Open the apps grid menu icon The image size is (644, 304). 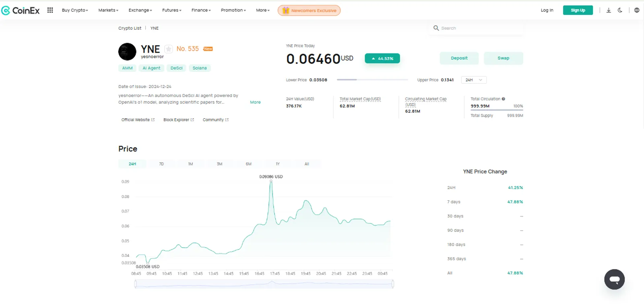(50, 10)
